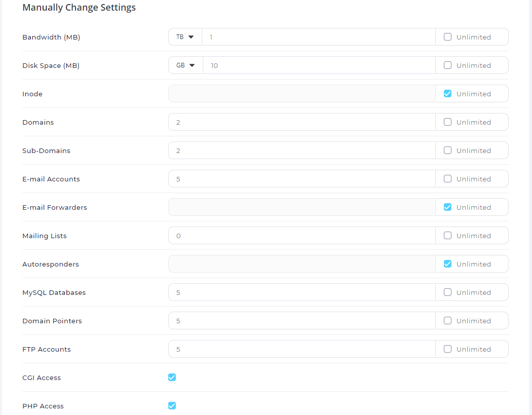
Task: Uncheck Unlimited for Inode
Action: tap(447, 94)
